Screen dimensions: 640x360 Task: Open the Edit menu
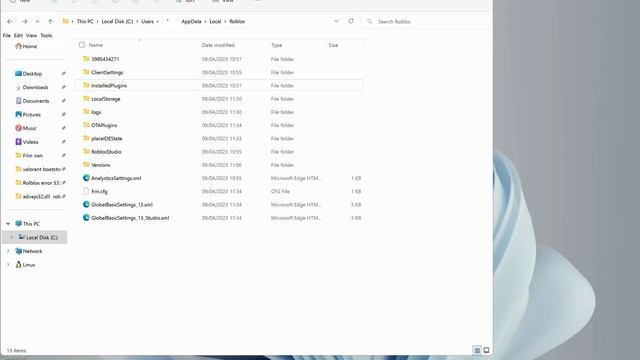[x=18, y=36]
